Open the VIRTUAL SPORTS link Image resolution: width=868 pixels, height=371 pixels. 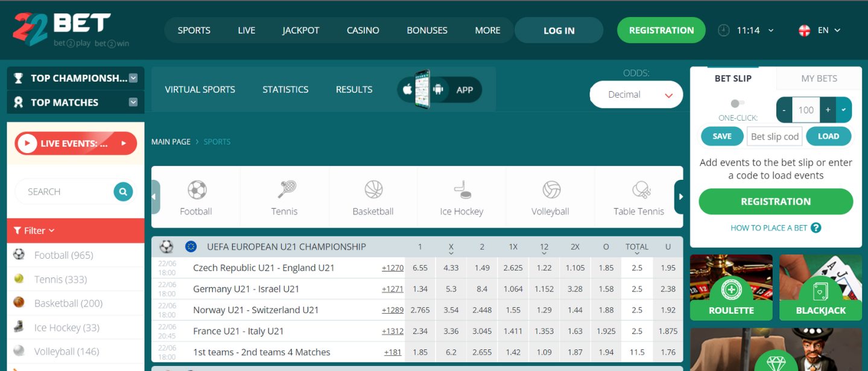200,89
